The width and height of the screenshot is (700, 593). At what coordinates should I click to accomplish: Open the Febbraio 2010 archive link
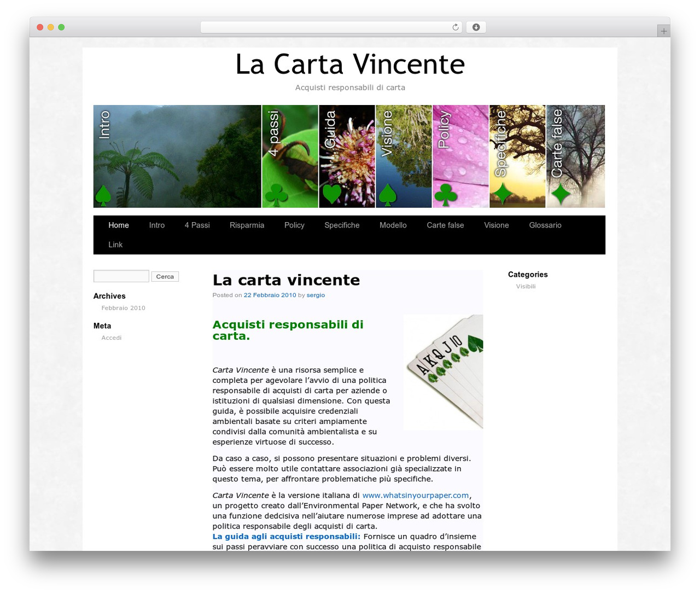[x=124, y=308]
